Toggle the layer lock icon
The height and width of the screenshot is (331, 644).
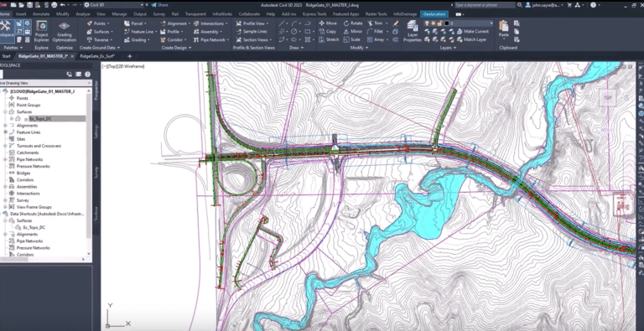(439, 23)
